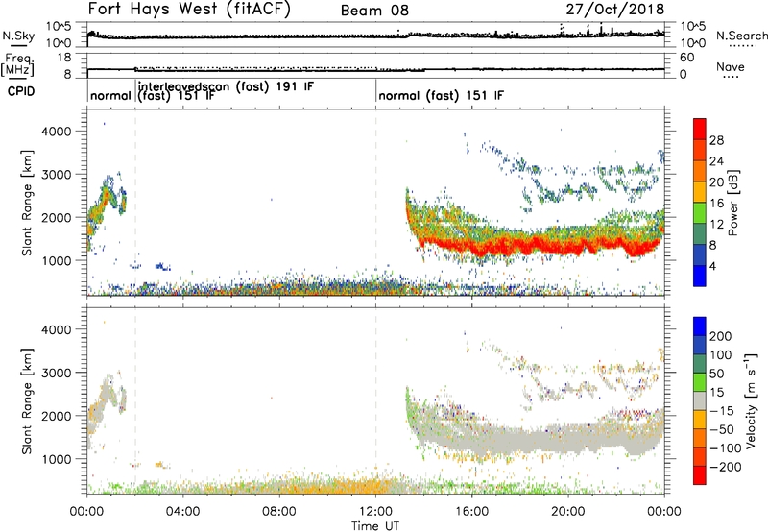Screen dimensions: 768x532
Task: Click the 'Fort Hays West (fitACF)' title
Action: 189,10
